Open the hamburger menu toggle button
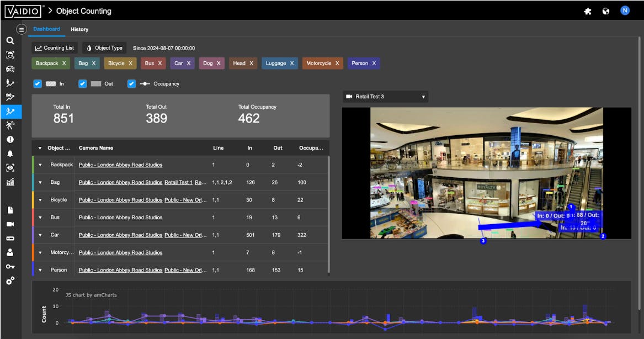The image size is (644, 339). [x=22, y=29]
